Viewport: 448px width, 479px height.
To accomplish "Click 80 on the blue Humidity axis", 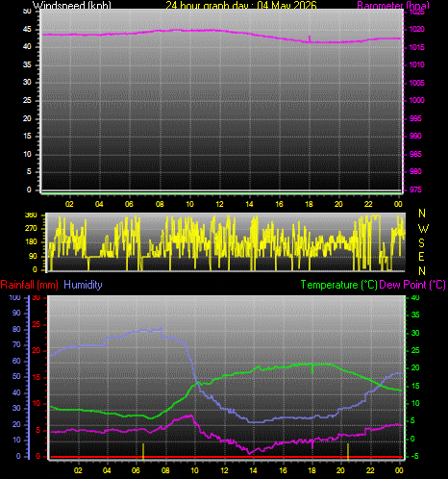I will pyautogui.click(x=16, y=329).
